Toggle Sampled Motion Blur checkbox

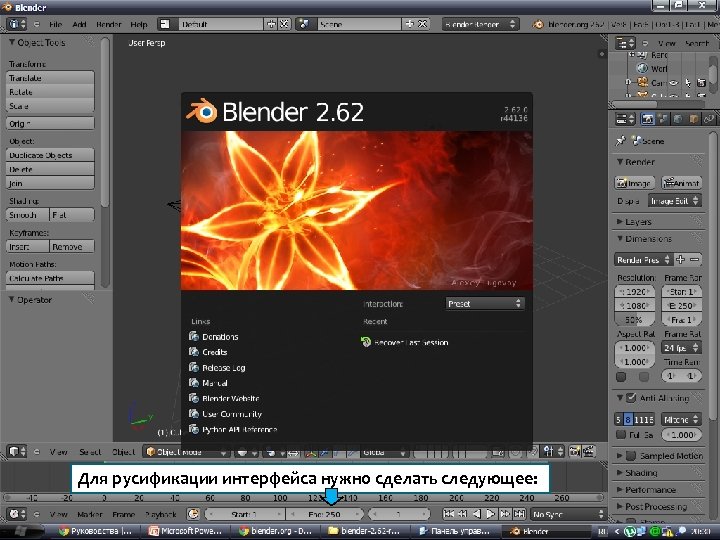631,456
